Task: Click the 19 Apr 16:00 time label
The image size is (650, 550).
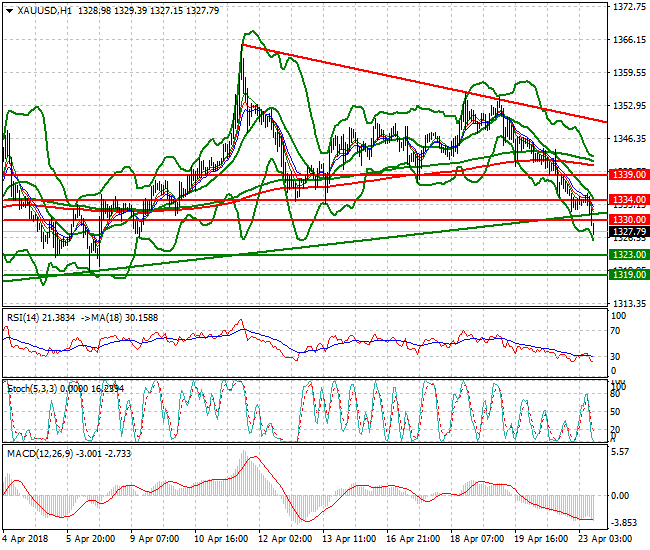Action: (x=541, y=539)
